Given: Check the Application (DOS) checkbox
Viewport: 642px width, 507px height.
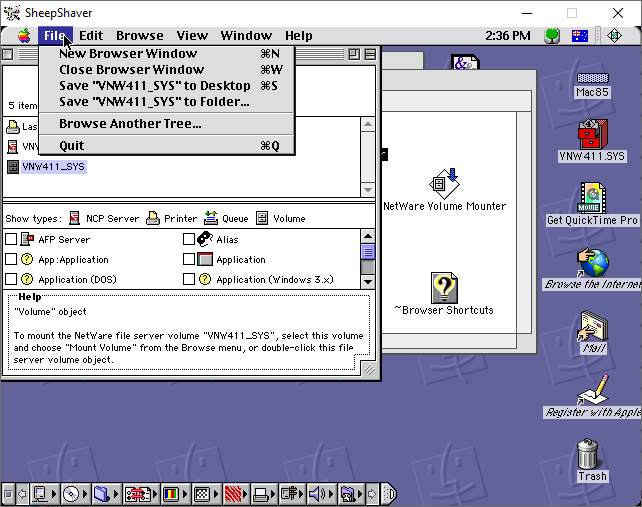Looking at the screenshot, I should click(11, 279).
